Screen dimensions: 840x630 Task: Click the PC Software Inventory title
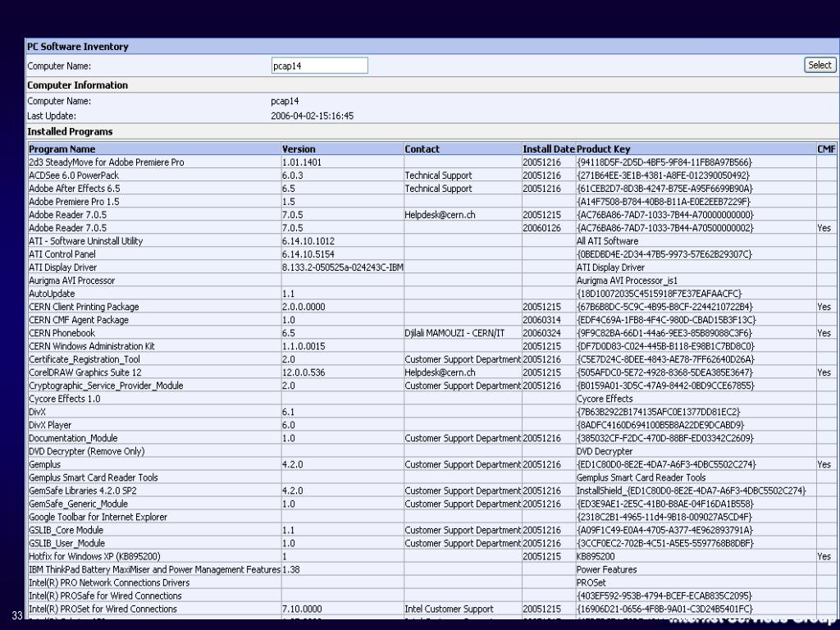78,47
